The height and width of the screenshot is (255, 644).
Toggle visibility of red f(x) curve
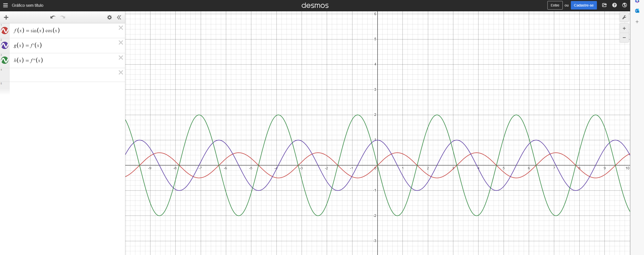pyautogui.click(x=5, y=31)
